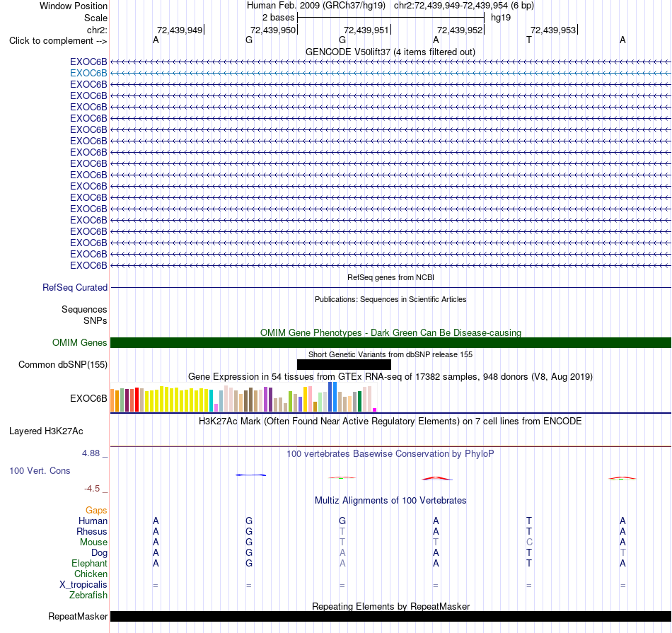Click the Layered H3K27Ac label
Screen dimensions: 672x633
pyautogui.click(x=46, y=431)
